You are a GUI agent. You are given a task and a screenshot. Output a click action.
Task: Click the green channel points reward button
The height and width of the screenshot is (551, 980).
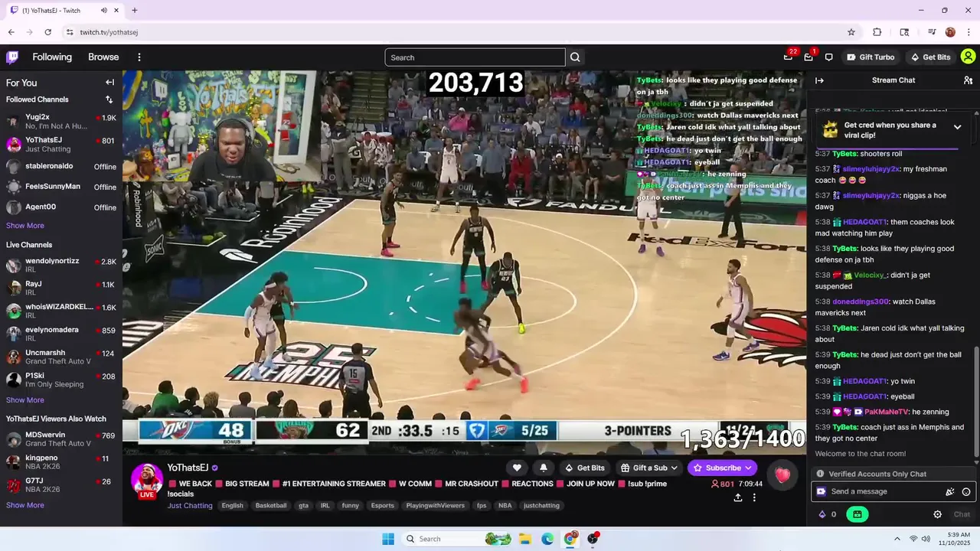pyautogui.click(x=857, y=514)
